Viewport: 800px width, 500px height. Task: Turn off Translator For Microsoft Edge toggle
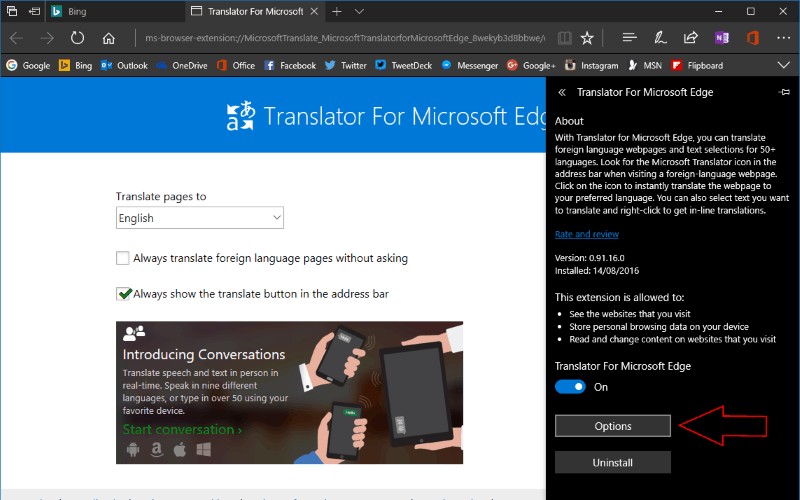[x=570, y=387]
